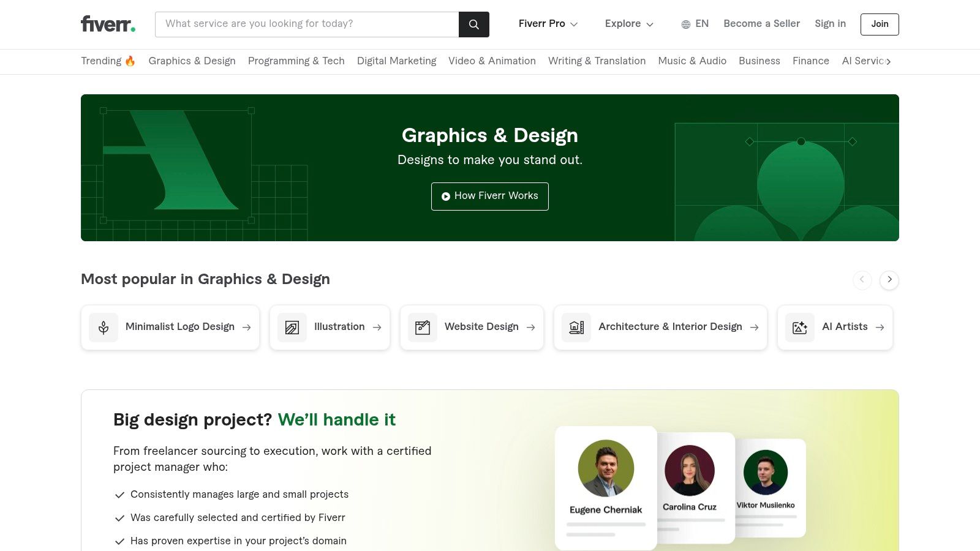Click the arrow on AI Artists card

pyautogui.click(x=880, y=328)
